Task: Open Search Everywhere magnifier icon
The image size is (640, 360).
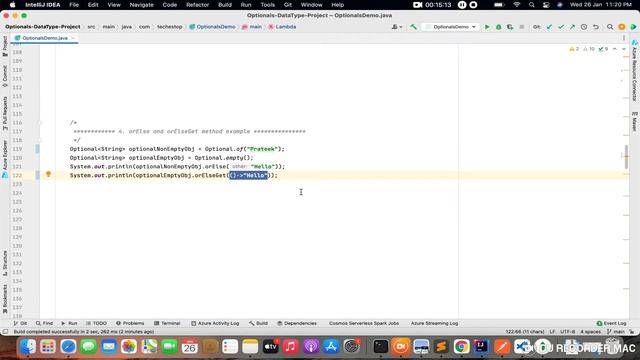Action: (x=610, y=27)
